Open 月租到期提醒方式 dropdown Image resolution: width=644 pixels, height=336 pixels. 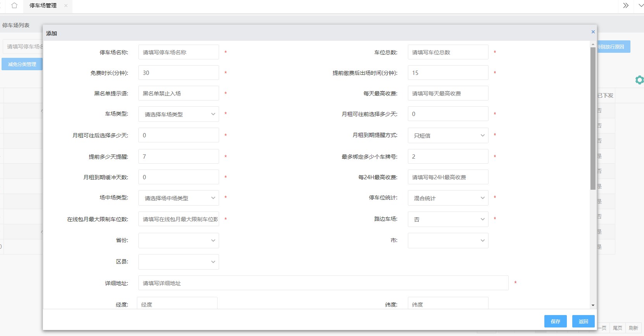click(x=448, y=135)
